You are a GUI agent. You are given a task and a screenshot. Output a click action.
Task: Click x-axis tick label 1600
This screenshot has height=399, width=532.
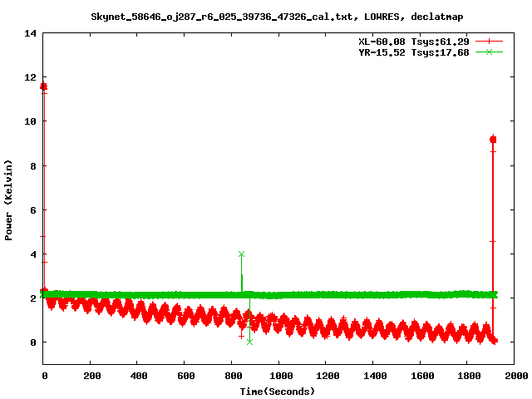tap(421, 376)
